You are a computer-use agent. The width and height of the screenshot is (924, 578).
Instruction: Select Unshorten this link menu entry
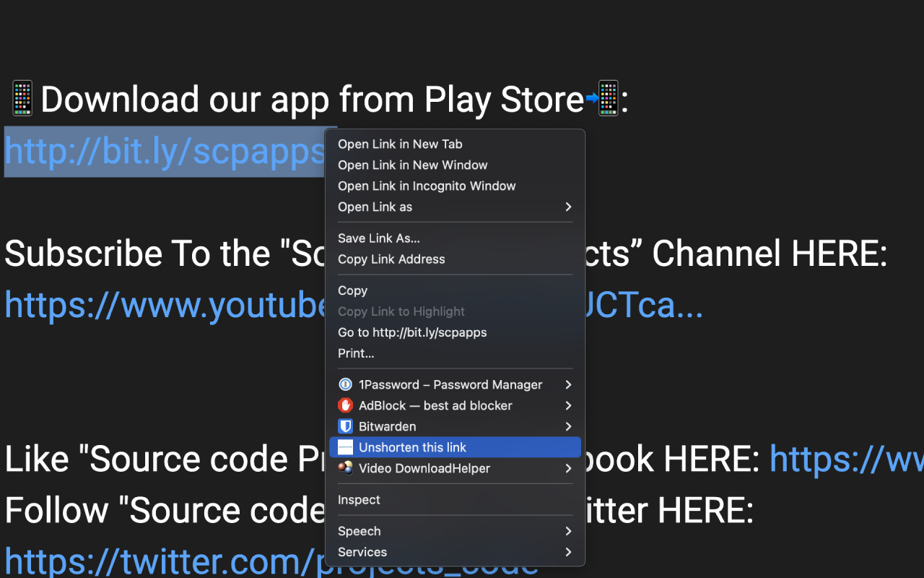(x=455, y=447)
